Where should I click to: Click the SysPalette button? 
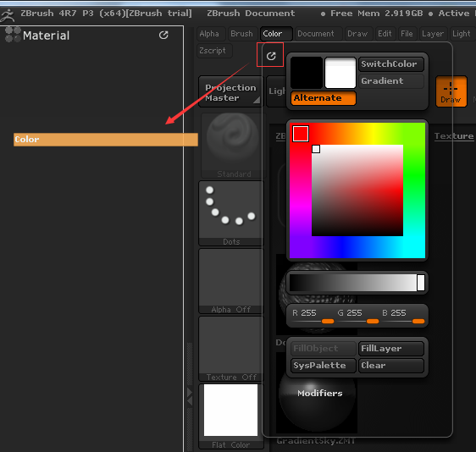[x=323, y=366]
